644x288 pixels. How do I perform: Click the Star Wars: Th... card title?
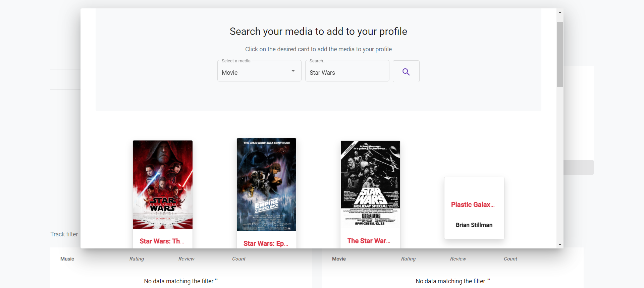(162, 241)
